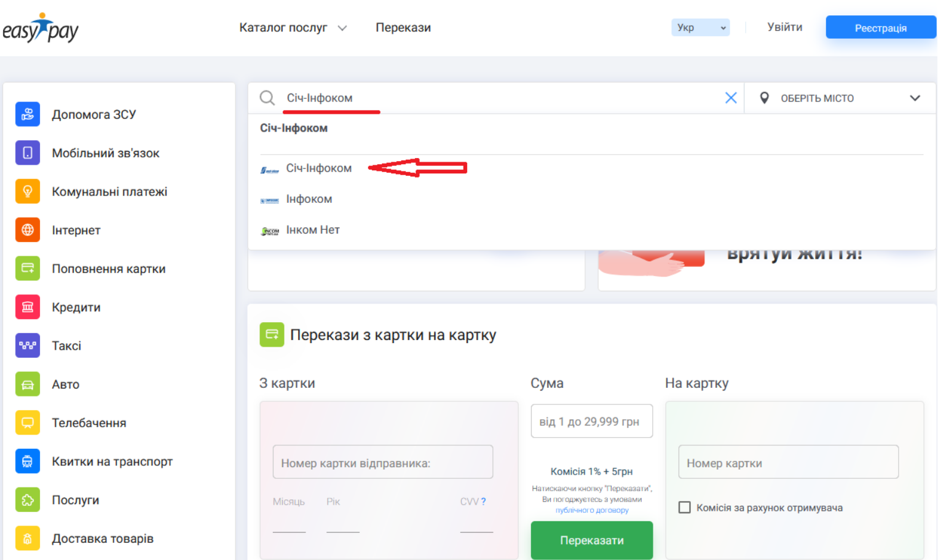Expand the Оберіть місто city dropdown
Image resolution: width=938 pixels, height=560 pixels.
(x=839, y=98)
